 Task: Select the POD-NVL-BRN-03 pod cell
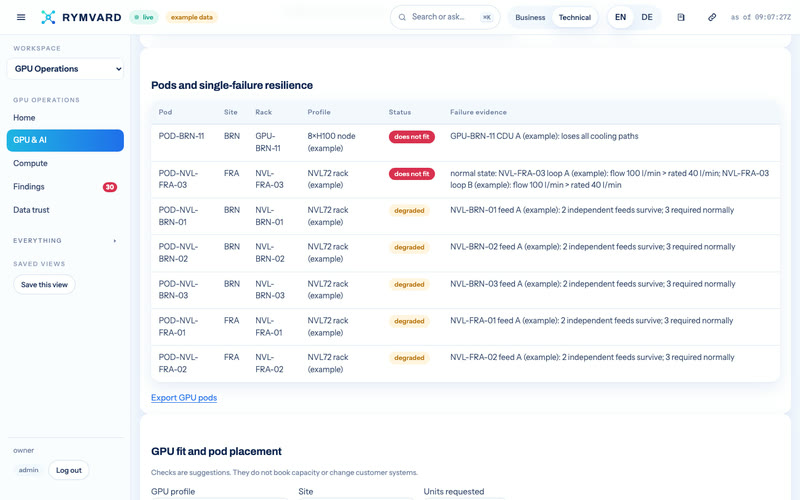pyautogui.click(x=179, y=290)
